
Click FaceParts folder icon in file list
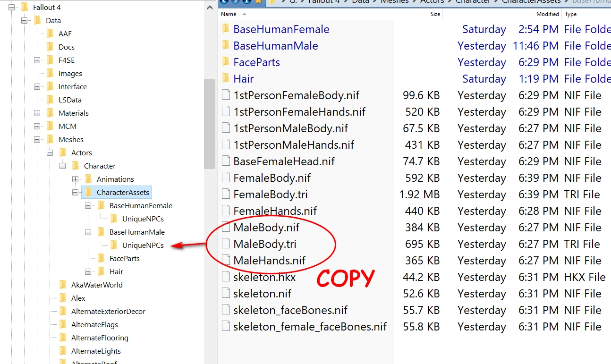226,62
